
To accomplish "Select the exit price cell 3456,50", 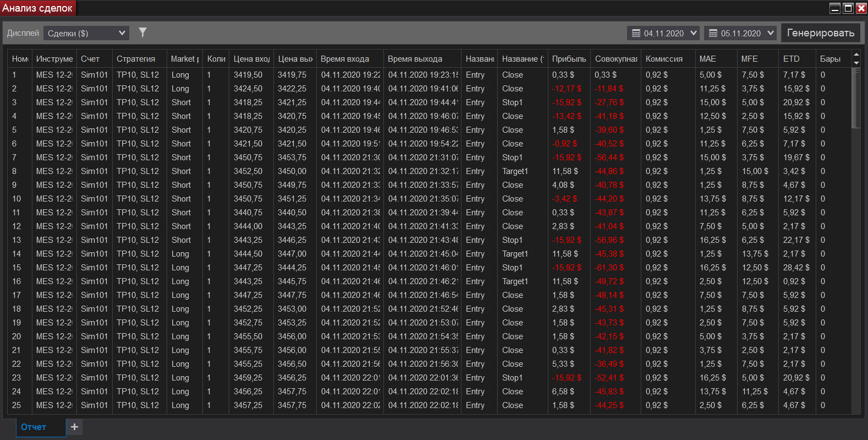I will pyautogui.click(x=292, y=364).
